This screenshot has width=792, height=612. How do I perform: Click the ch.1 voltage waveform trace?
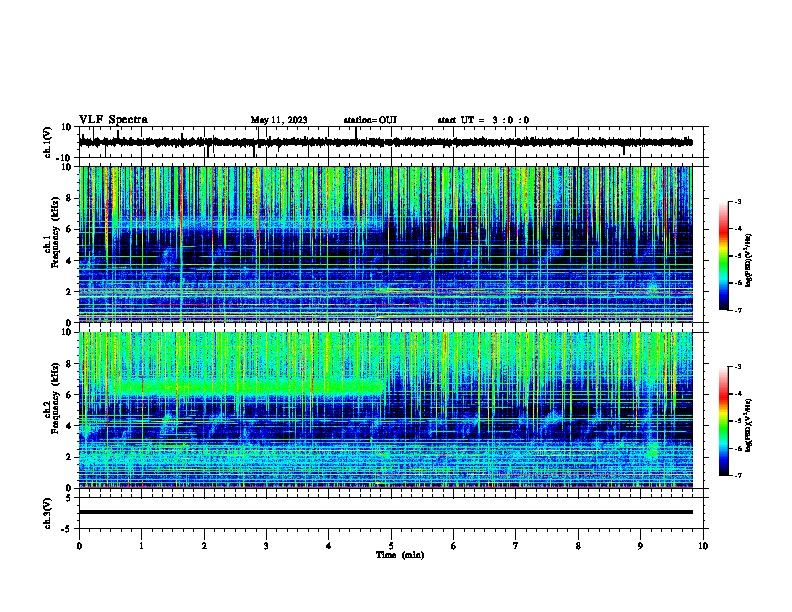[385, 142]
